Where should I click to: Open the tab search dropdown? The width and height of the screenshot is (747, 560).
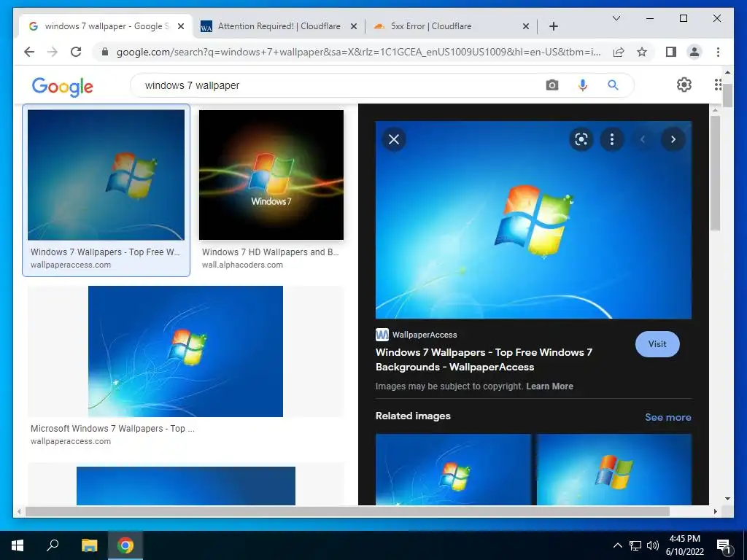pos(616,18)
